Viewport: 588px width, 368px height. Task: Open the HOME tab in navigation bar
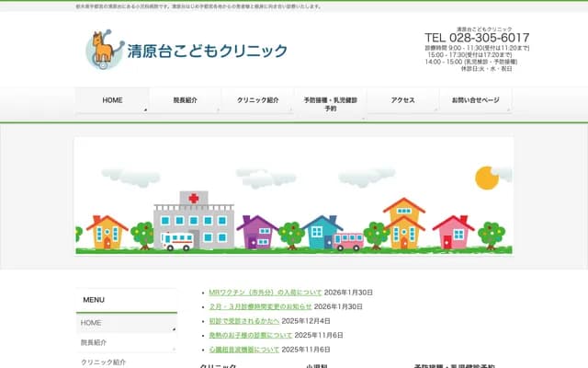tap(112, 100)
